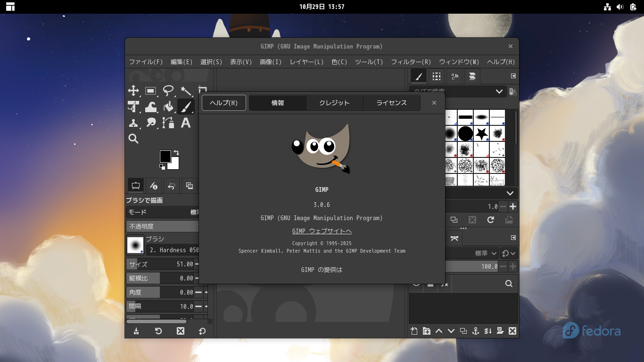Open the フィルター(R) menu

pos(411,62)
